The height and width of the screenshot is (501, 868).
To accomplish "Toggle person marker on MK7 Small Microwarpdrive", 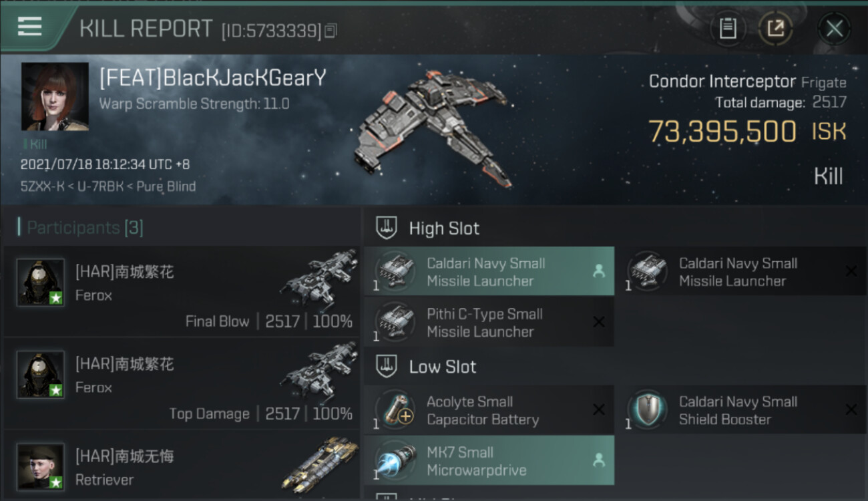I will click(598, 460).
